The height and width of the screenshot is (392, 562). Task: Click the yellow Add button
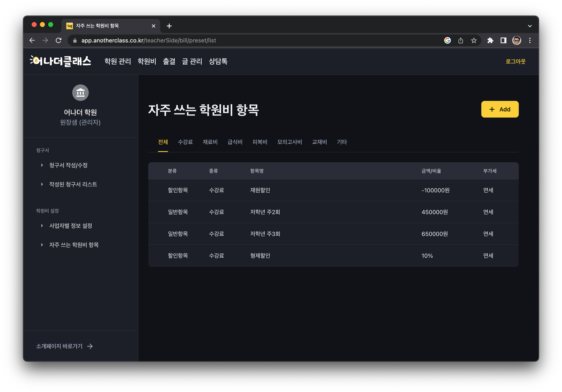[500, 109]
